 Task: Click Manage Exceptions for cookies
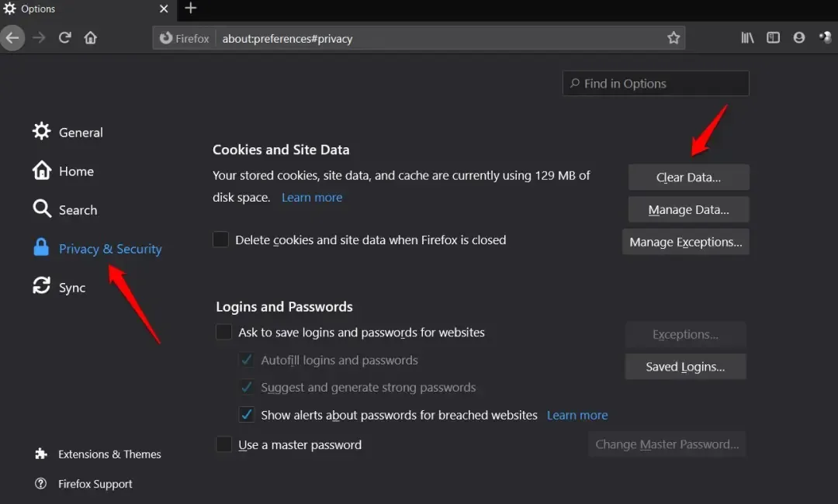coord(685,242)
